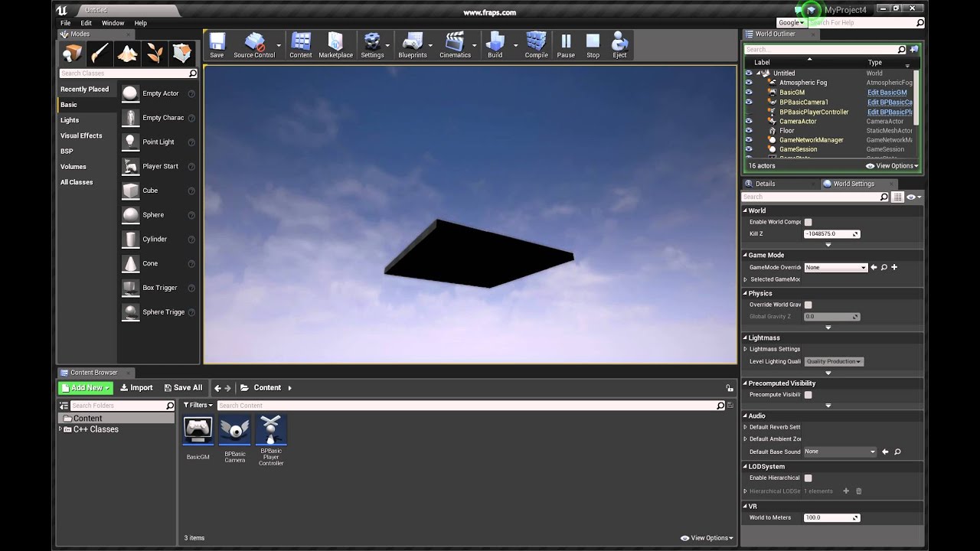
Task: Click the Compile toolbar icon
Action: [536, 45]
